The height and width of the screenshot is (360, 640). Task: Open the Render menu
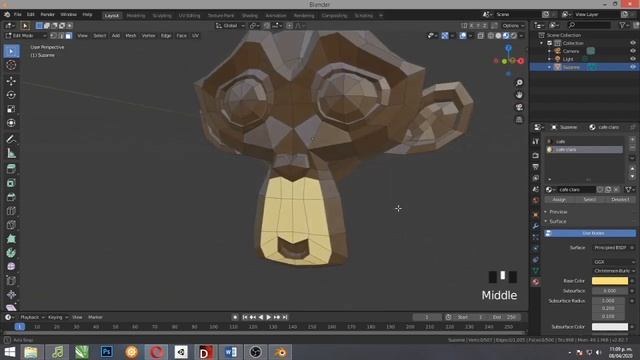click(x=47, y=15)
